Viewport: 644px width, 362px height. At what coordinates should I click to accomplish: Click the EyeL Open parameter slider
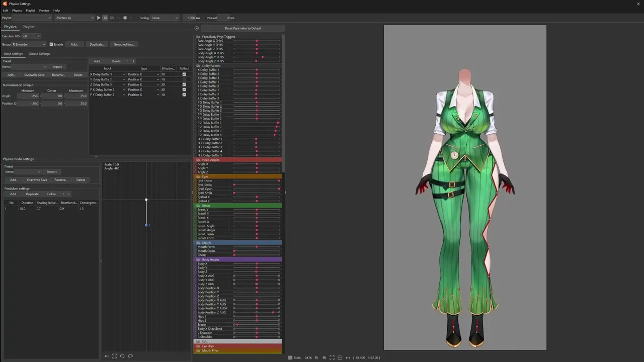pyautogui.click(x=257, y=181)
